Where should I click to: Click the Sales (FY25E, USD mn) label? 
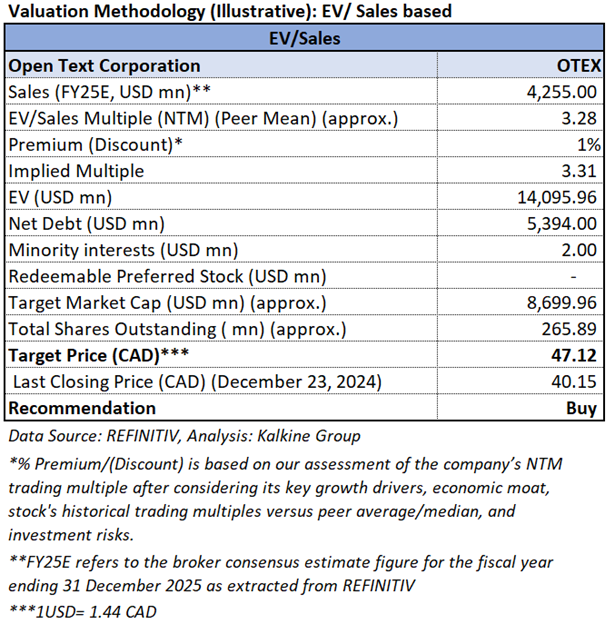coord(109,92)
